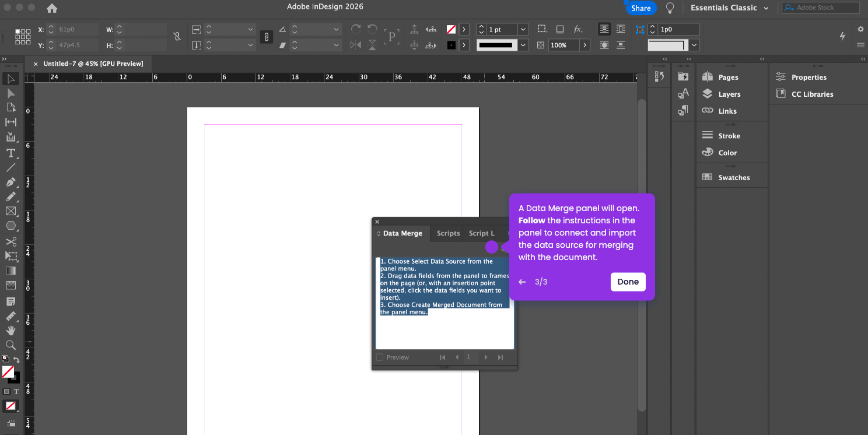
Task: Select the Zoom tool
Action: click(11, 345)
